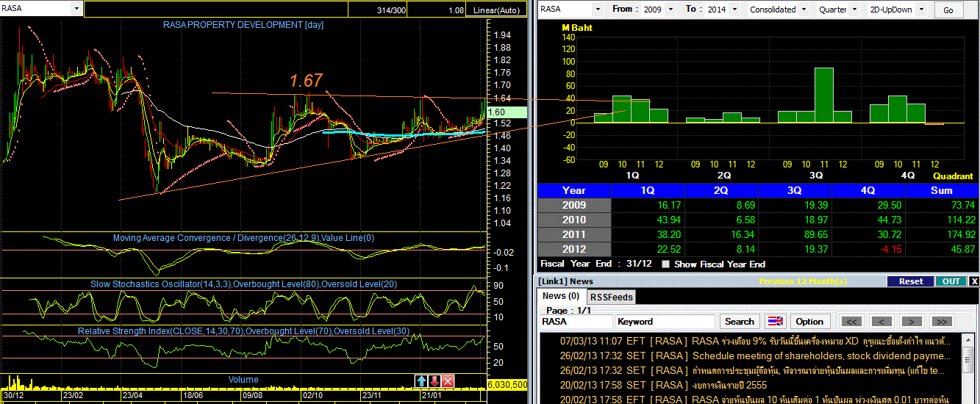Click the RASA PROPERTY DEVELOPMENT [day] chart title
The image size is (980, 404).
pyautogui.click(x=243, y=24)
